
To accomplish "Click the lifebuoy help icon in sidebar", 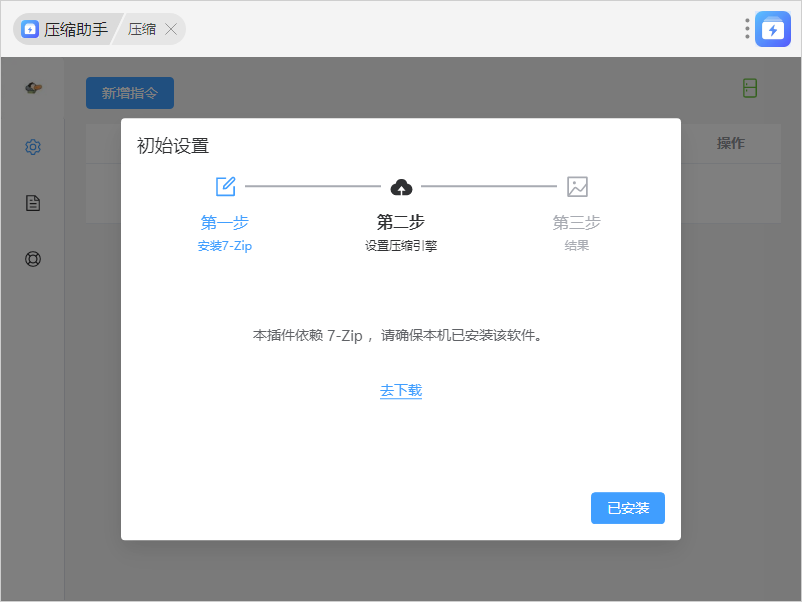I will tap(33, 259).
